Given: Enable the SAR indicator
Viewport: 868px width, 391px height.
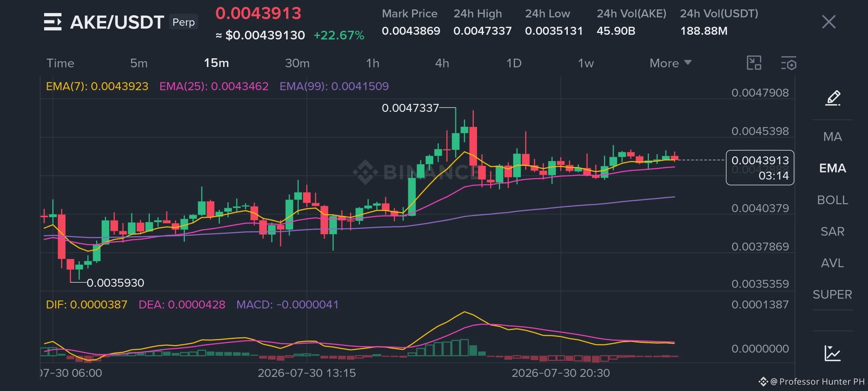Looking at the screenshot, I should click(833, 231).
